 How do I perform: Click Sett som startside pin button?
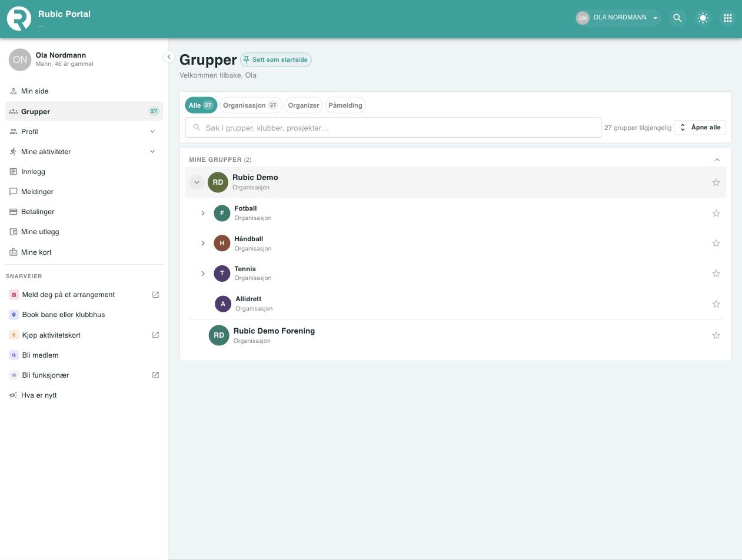[x=276, y=59]
